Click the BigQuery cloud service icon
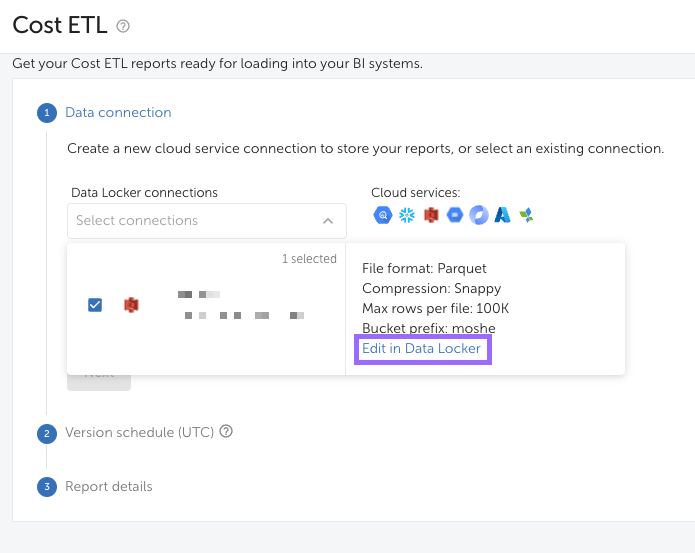The width and height of the screenshot is (695, 553). pyautogui.click(x=382, y=215)
